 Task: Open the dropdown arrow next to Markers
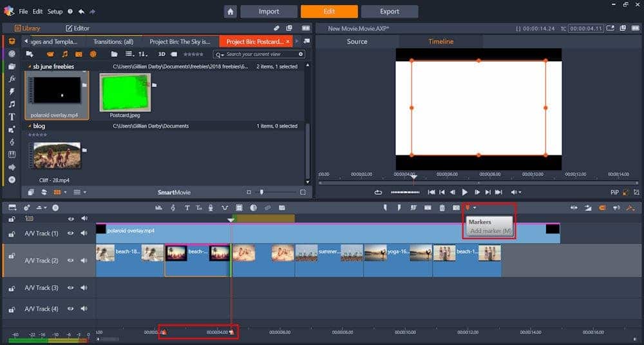475,208
